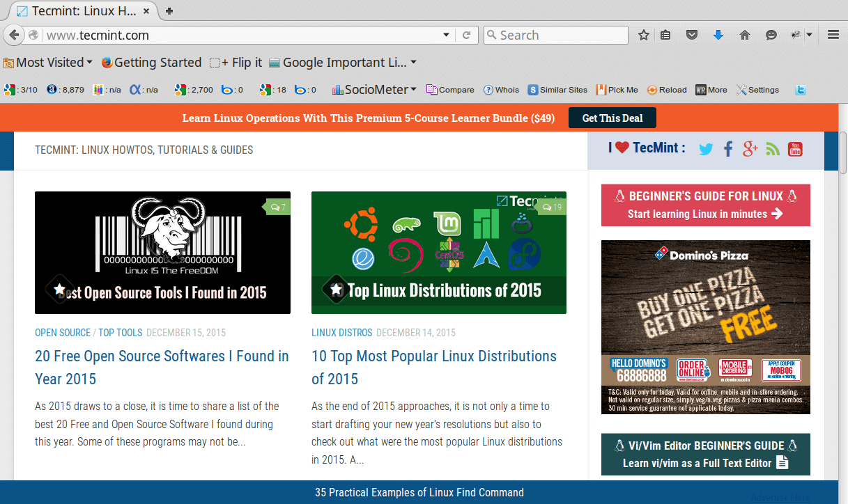Click the Best Open Source Tools thumbnail
Image resolution: width=848 pixels, height=504 pixels.
[x=162, y=253]
